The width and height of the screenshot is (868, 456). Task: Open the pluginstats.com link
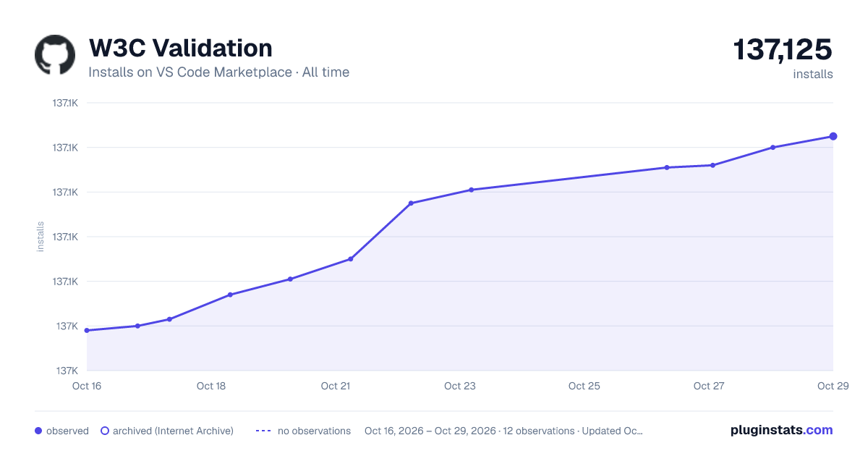(781, 430)
